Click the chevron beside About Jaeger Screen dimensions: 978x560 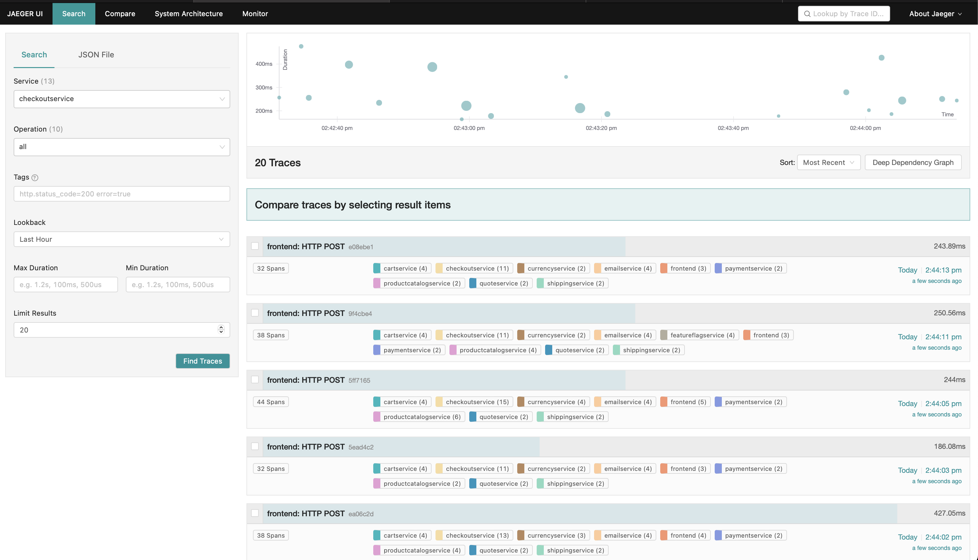[960, 14]
